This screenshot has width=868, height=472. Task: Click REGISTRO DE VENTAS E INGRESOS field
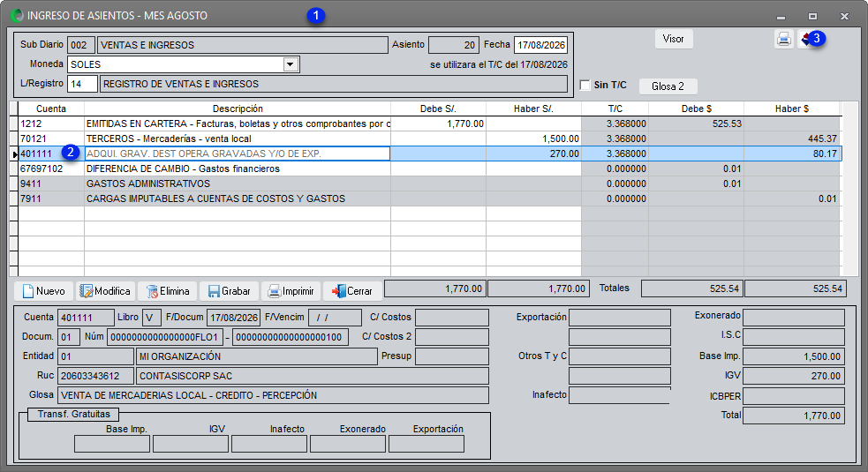tap(334, 84)
